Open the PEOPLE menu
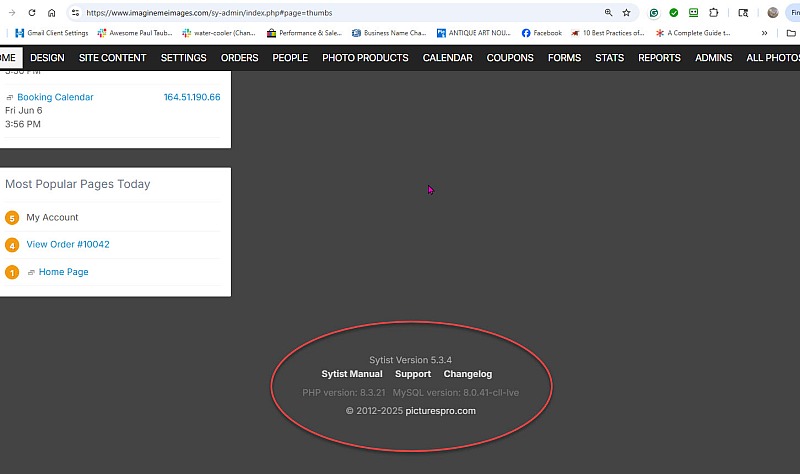Viewport: 800px width, 474px height. [290, 58]
